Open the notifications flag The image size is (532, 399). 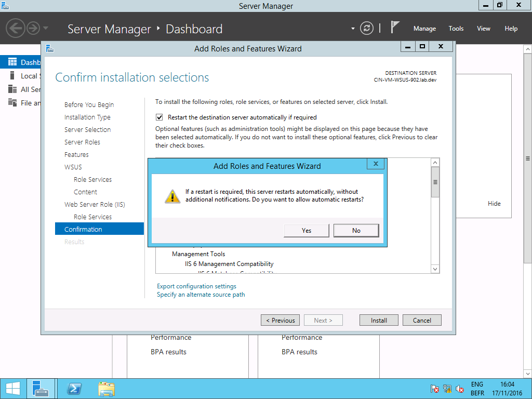[x=395, y=28]
